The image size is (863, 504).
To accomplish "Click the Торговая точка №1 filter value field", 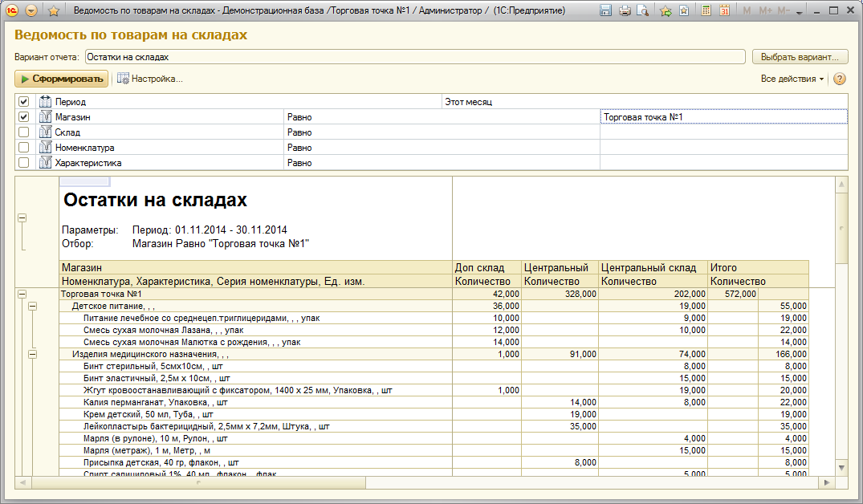I will click(723, 117).
